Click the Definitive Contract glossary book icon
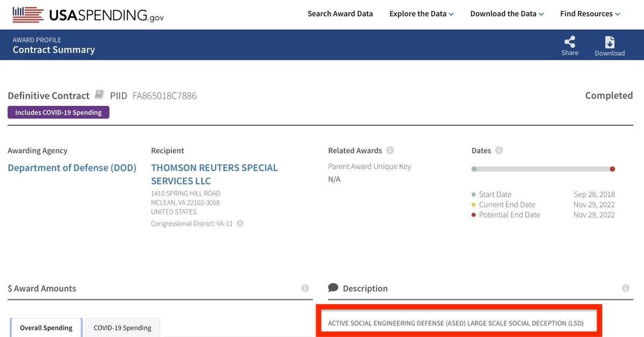 click(99, 95)
